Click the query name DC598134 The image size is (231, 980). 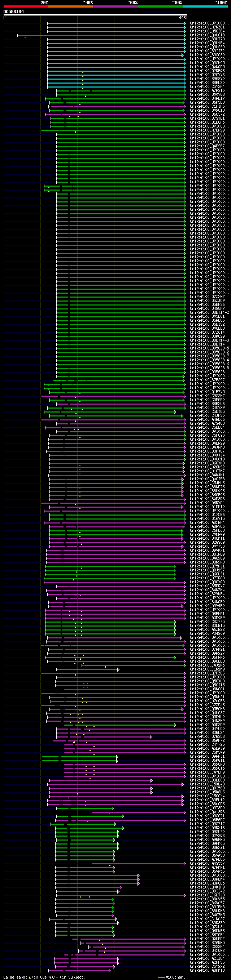click(x=14, y=12)
